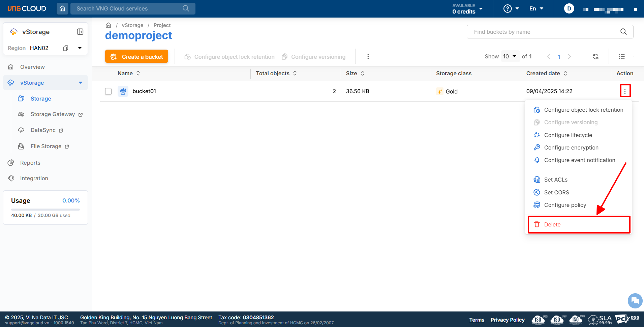Refresh the bucket list

595,57
